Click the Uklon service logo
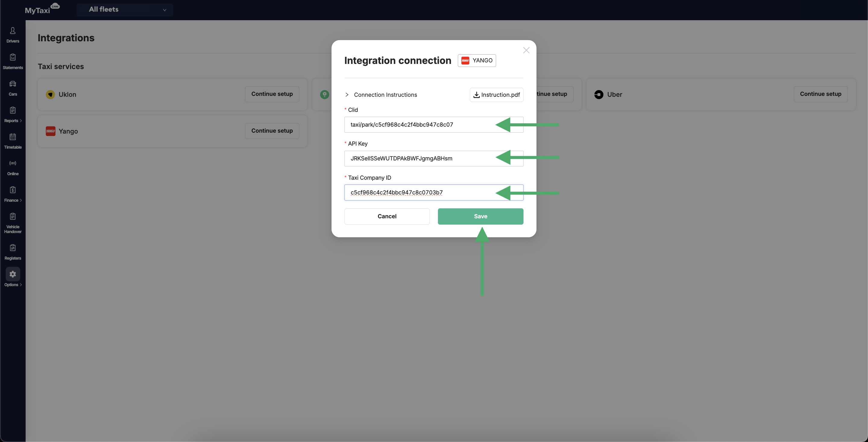Image resolution: width=868 pixels, height=442 pixels. [x=50, y=94]
